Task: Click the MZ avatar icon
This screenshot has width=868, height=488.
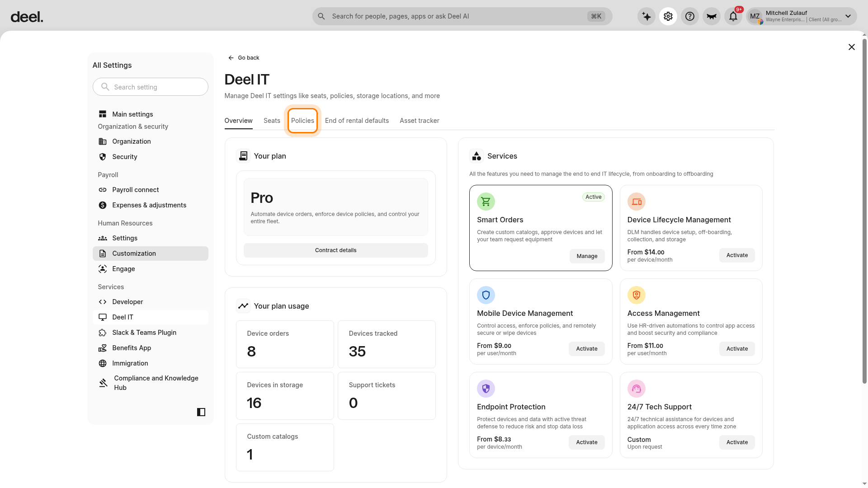Action: pyautogui.click(x=755, y=17)
